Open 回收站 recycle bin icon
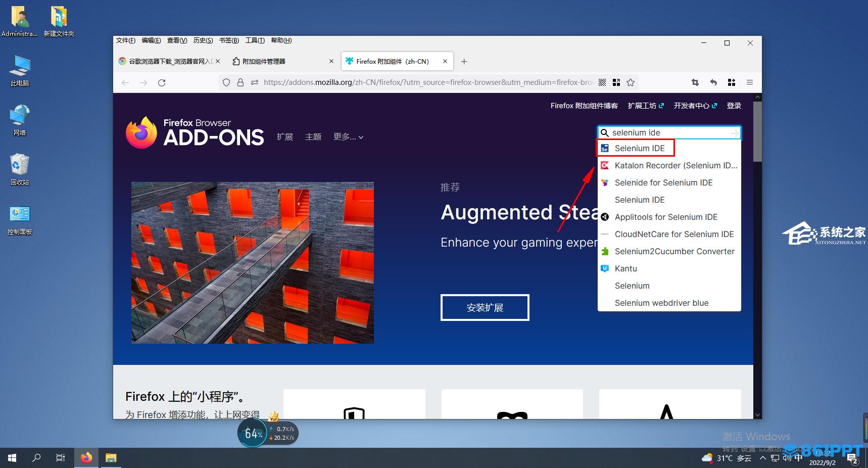This screenshot has width=868, height=468. tap(20, 170)
